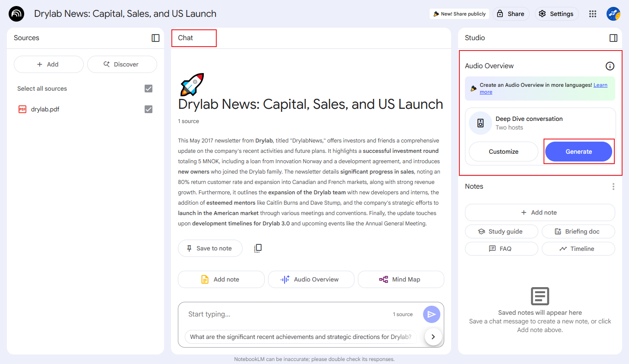The image size is (629, 364).
Task: Click the '1 source' label under title
Action: (x=188, y=121)
